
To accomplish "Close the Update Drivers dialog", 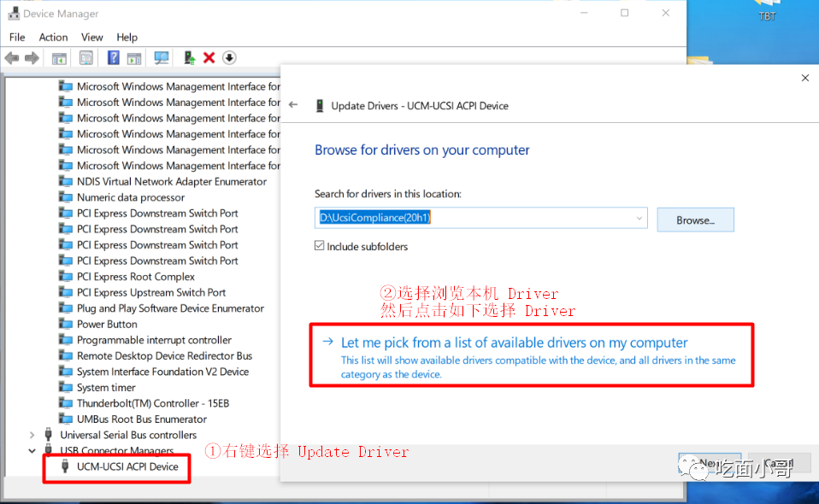I will [x=805, y=78].
